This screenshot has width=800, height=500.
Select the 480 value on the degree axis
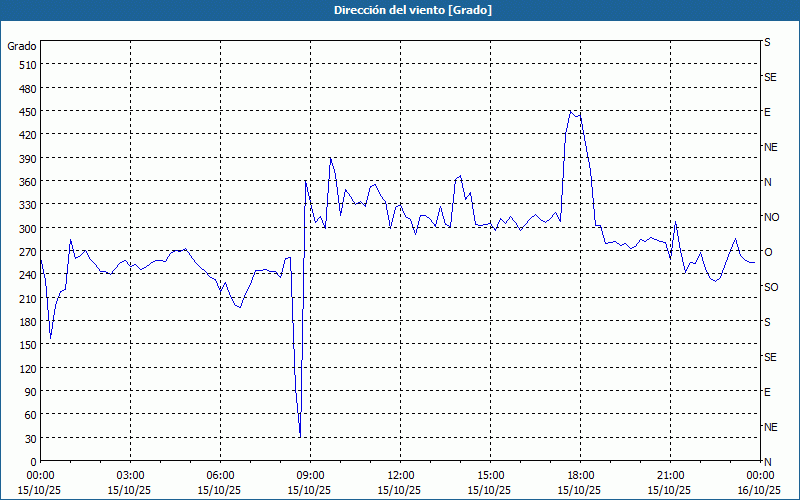[28, 89]
